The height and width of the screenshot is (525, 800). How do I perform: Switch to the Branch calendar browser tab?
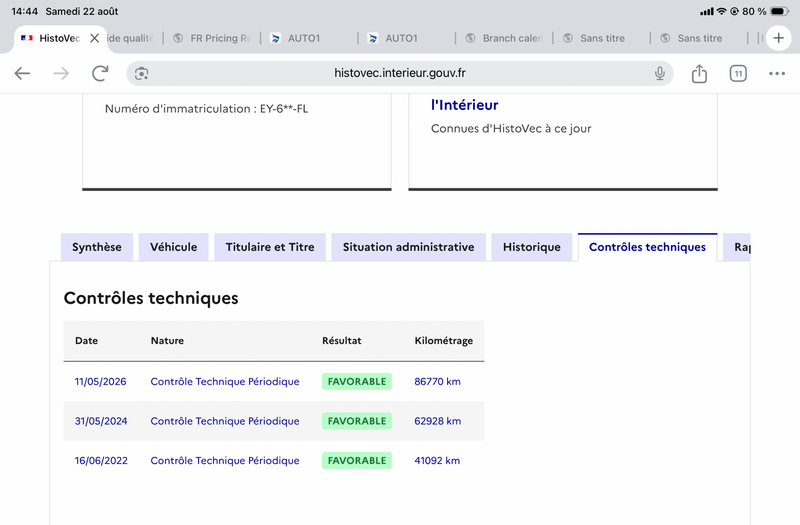505,38
